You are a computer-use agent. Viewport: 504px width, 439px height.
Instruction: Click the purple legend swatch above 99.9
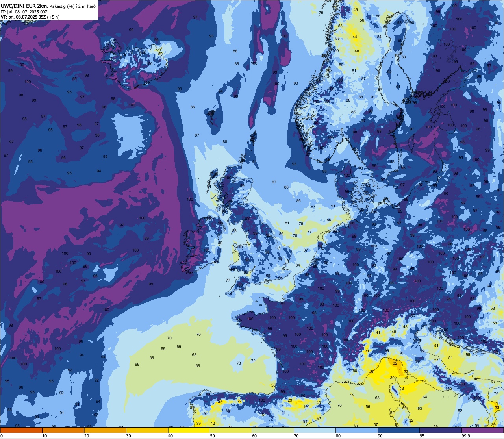pyautogui.click(x=482, y=430)
